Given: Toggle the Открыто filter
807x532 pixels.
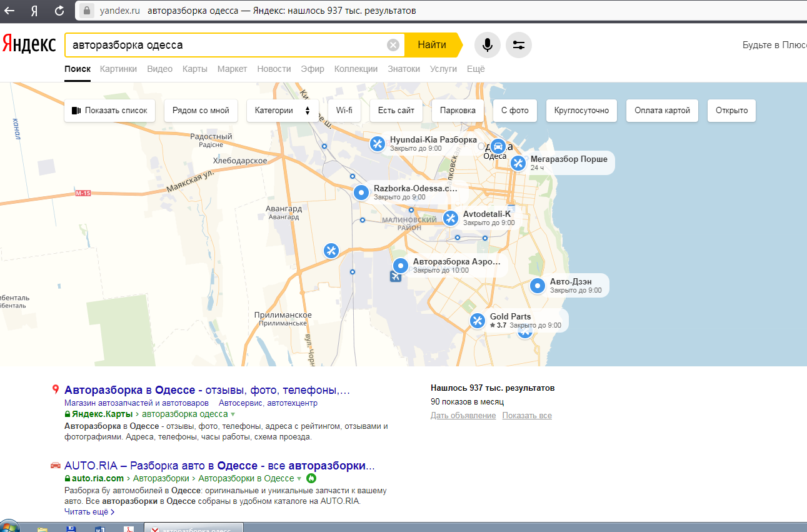Looking at the screenshot, I should point(732,111).
